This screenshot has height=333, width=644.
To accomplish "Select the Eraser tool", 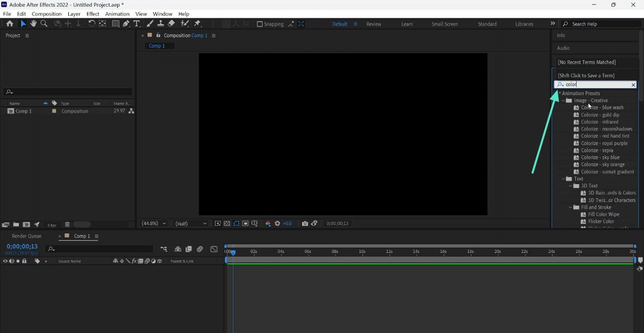I will [171, 24].
